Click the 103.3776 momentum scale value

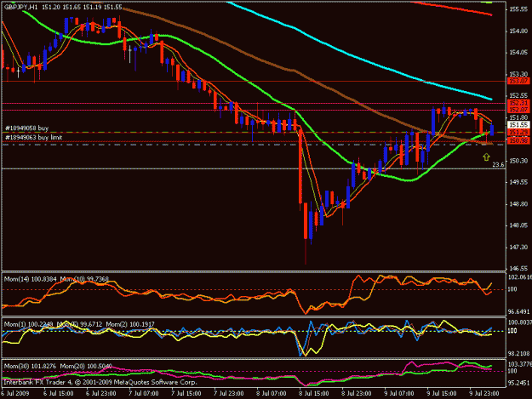coord(520,364)
